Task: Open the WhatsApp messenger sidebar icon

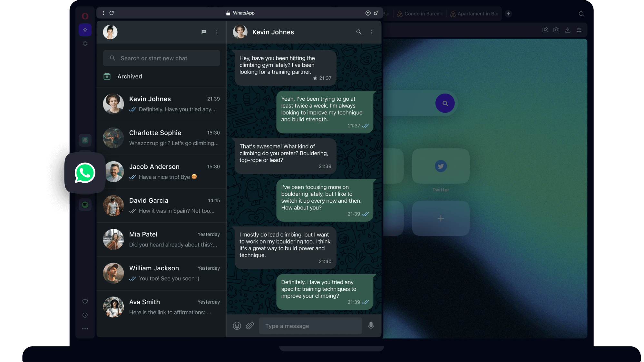Action: pos(85,173)
